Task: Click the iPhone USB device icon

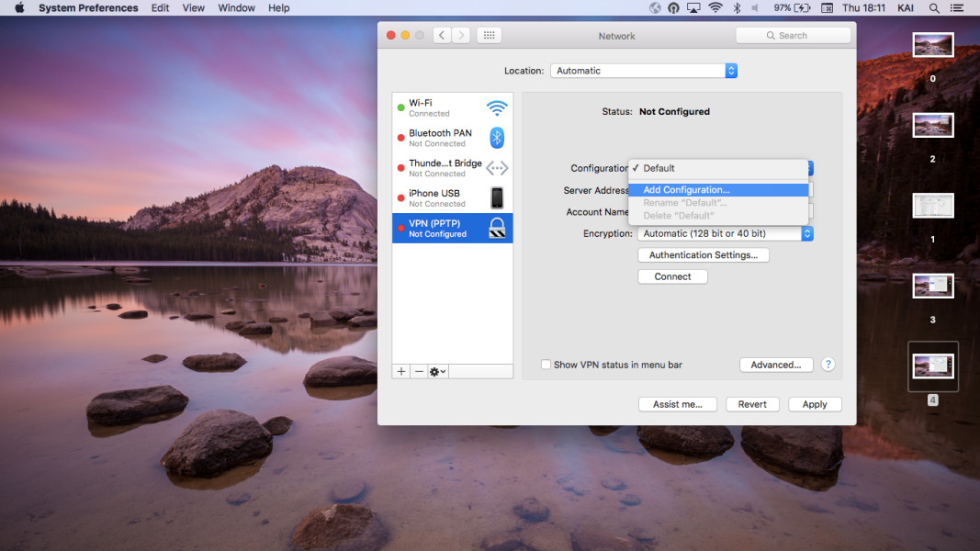Action: coord(497,197)
